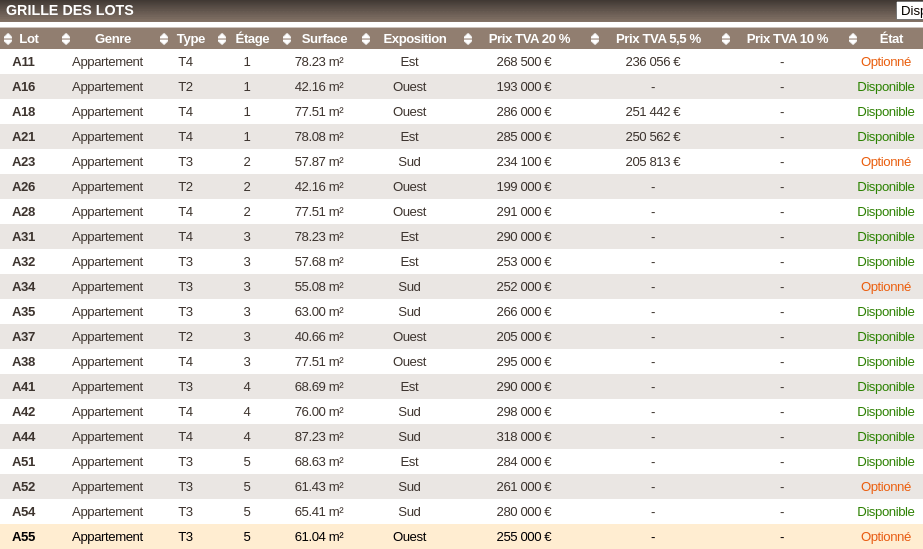The height and width of the screenshot is (549, 923).
Task: Click sort arrows icon before Exposition header
Action: (x=366, y=39)
